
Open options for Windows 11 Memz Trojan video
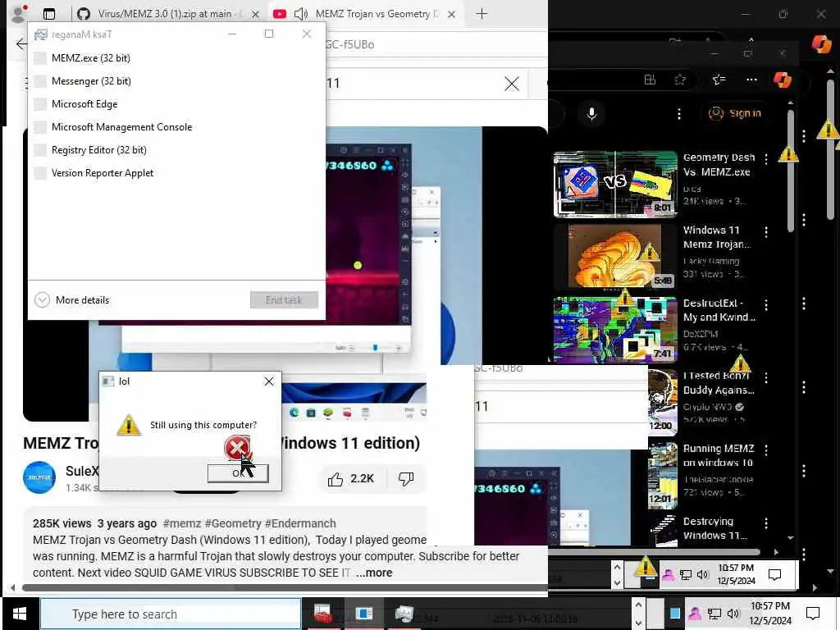766,231
